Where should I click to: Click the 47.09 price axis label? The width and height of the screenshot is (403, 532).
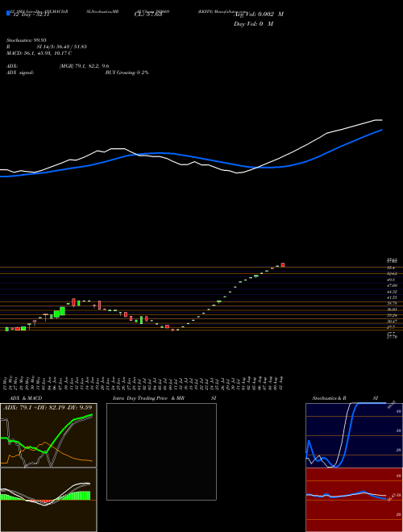tap(391, 285)
